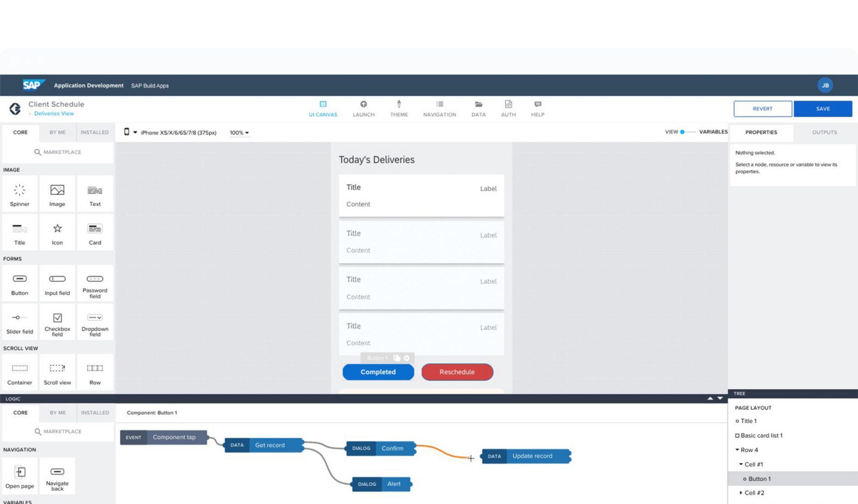Open the Theme editor

point(399,109)
